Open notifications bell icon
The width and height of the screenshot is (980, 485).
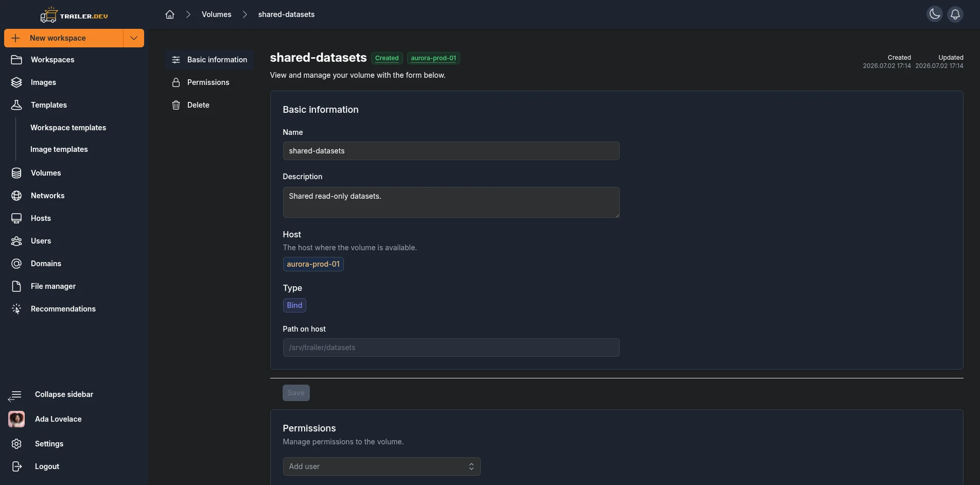[x=955, y=14]
